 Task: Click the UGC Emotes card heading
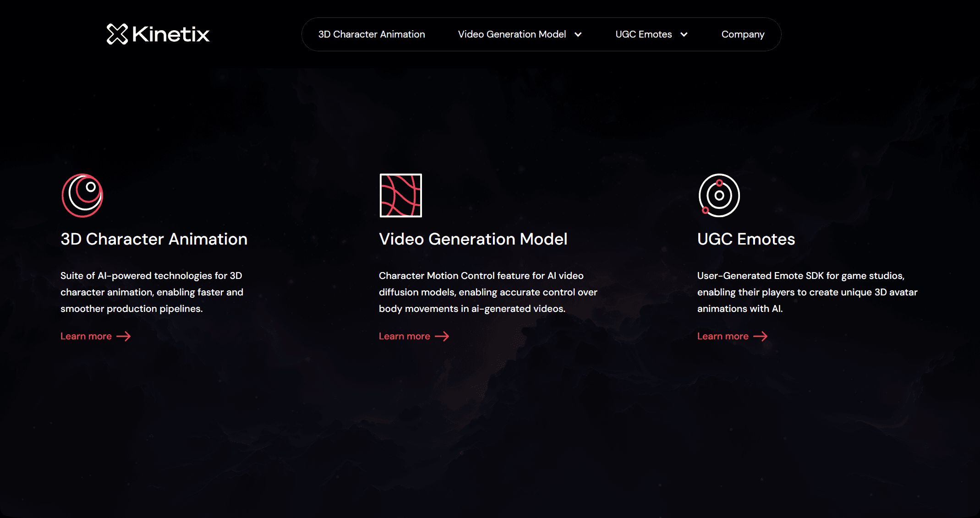tap(746, 239)
